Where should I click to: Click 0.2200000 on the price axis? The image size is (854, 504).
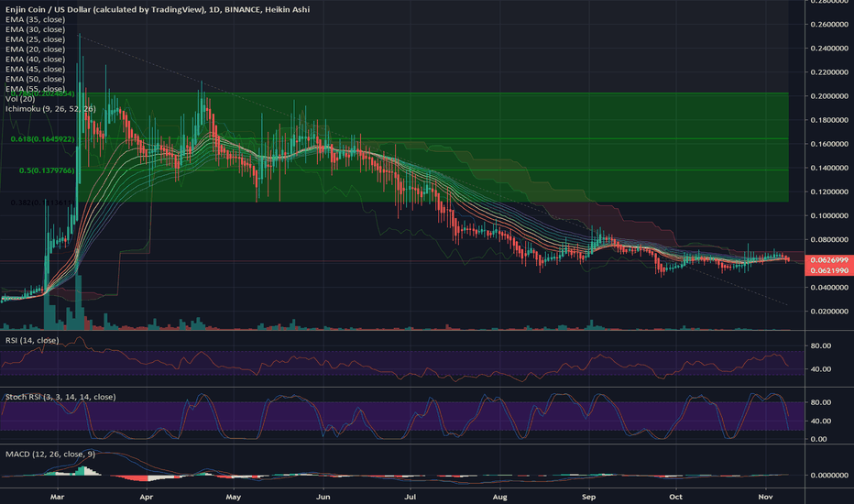(829, 72)
